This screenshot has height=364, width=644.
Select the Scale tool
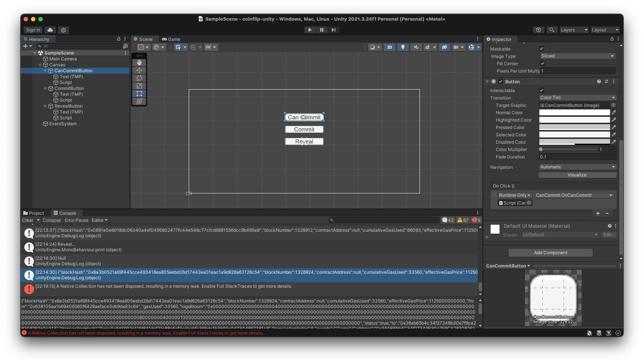[x=139, y=86]
